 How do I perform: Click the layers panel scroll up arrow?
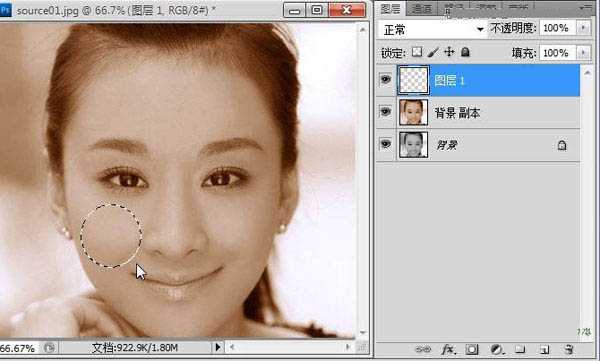(587, 72)
